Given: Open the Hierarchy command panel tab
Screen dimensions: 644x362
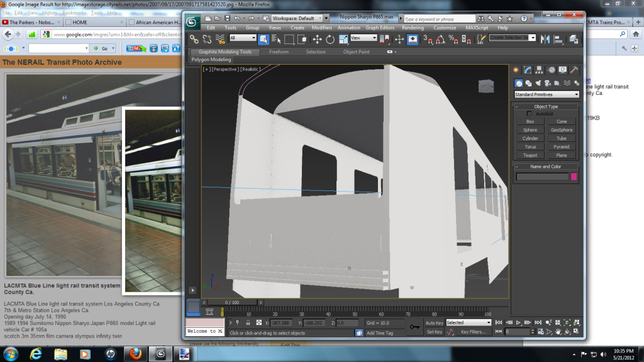Looking at the screenshot, I should click(539, 70).
